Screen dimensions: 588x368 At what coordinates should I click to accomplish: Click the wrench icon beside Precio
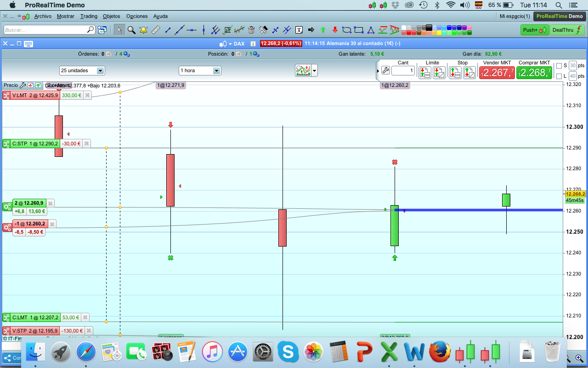[23, 85]
